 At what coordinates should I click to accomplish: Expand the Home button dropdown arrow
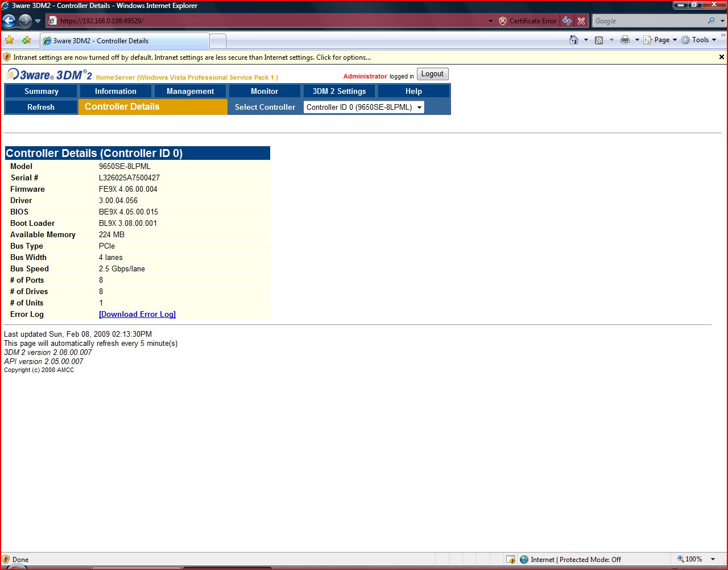586,40
